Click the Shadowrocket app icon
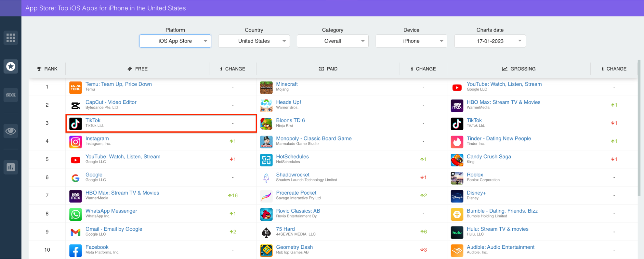Screen dimensions: 644x259 (266, 178)
